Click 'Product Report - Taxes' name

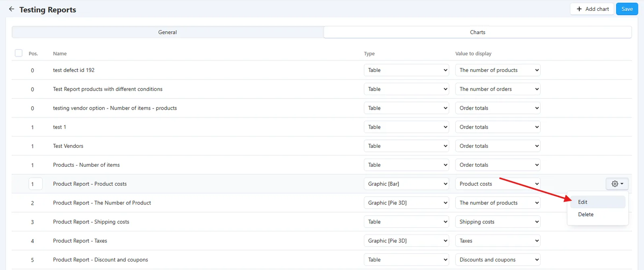(80, 241)
